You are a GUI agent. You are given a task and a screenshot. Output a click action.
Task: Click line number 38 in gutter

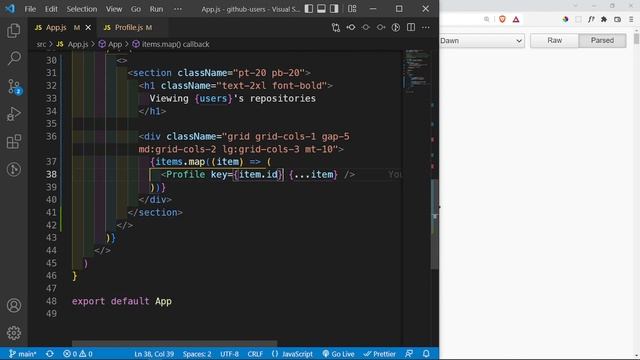coord(51,174)
